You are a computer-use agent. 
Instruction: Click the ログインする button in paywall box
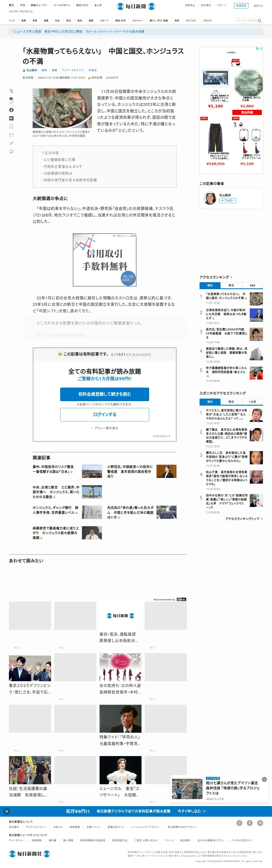(x=105, y=414)
